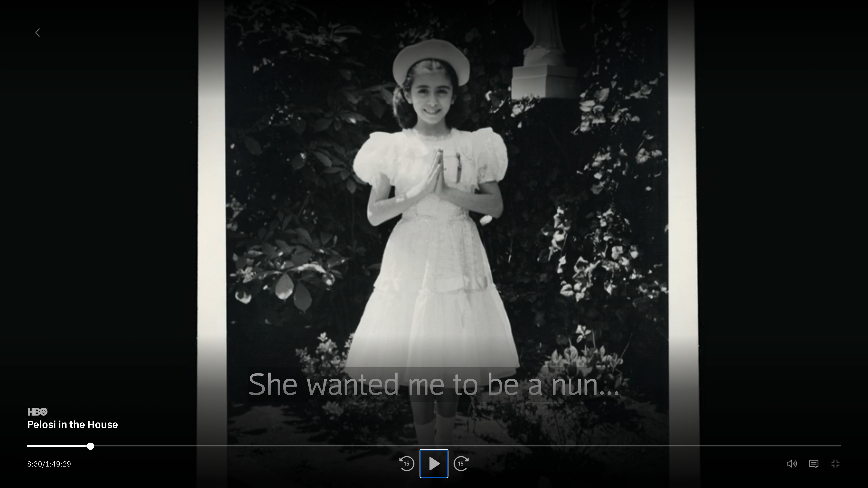Exit fullscreen mode
The image size is (868, 488).
(x=835, y=464)
